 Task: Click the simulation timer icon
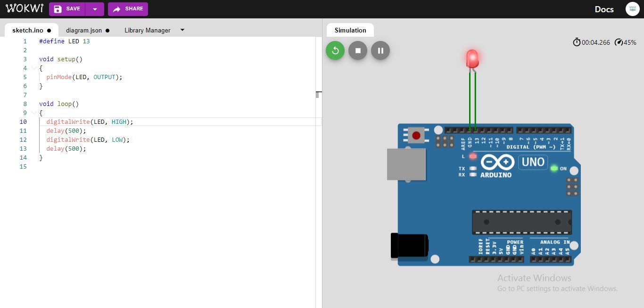pyautogui.click(x=577, y=42)
